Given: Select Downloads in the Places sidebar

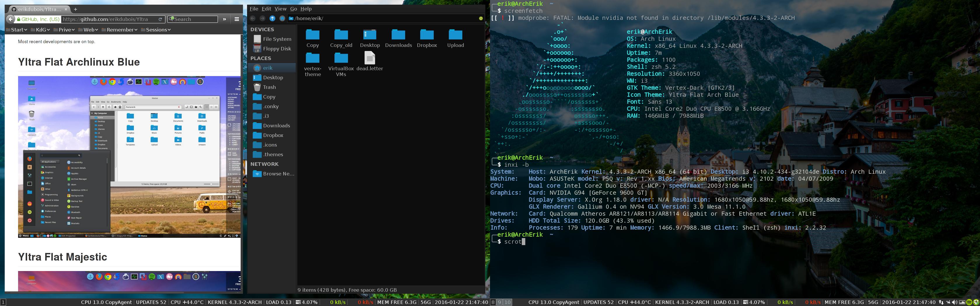Looking at the screenshot, I should click(272, 125).
